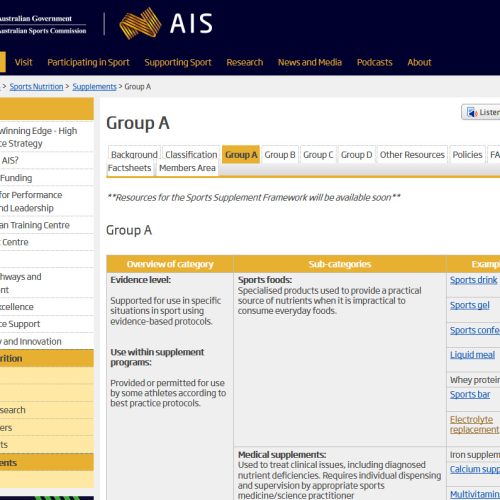
Task: Open the Members Area tab
Action: click(x=187, y=168)
